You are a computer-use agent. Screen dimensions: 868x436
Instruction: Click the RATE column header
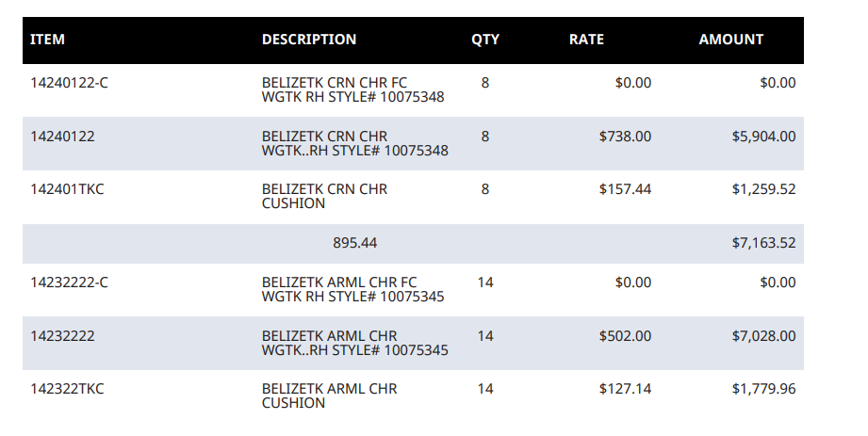tap(586, 40)
